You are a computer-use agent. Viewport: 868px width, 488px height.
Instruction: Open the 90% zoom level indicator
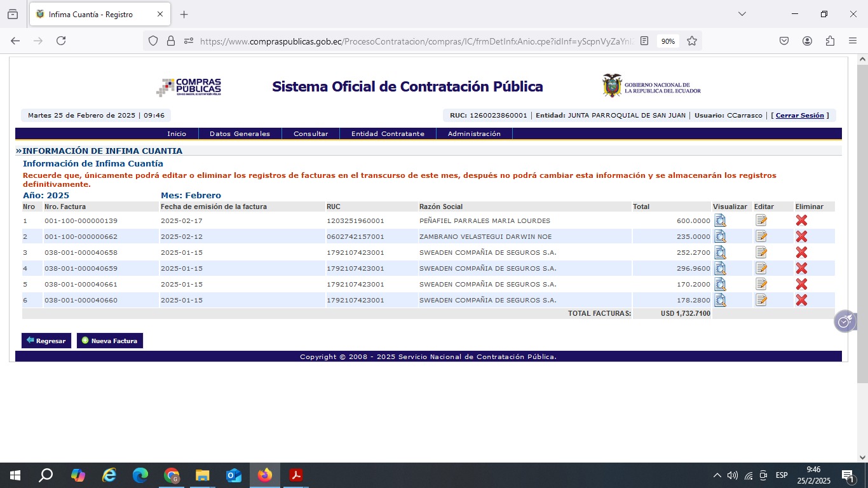(668, 41)
